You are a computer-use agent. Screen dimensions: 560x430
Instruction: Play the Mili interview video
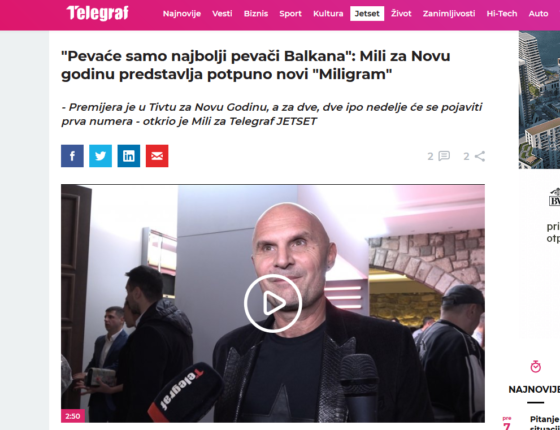point(273,303)
